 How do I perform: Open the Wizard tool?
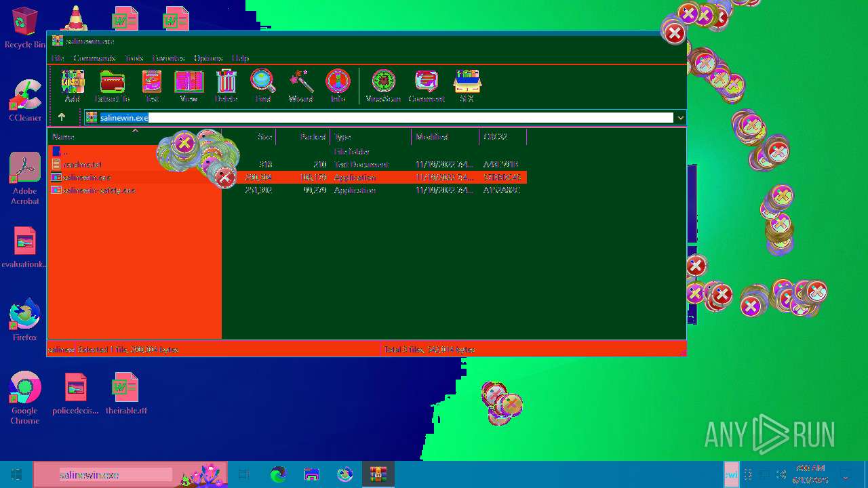pos(300,85)
